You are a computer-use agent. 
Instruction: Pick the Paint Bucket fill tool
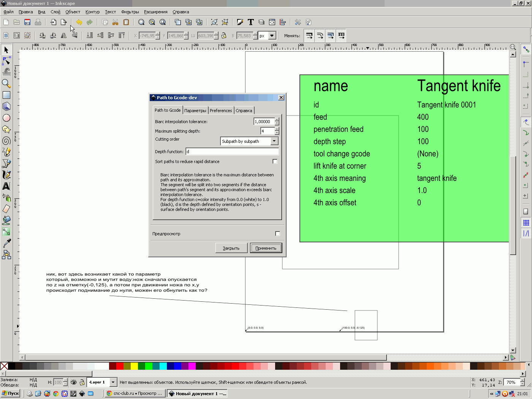click(6, 220)
